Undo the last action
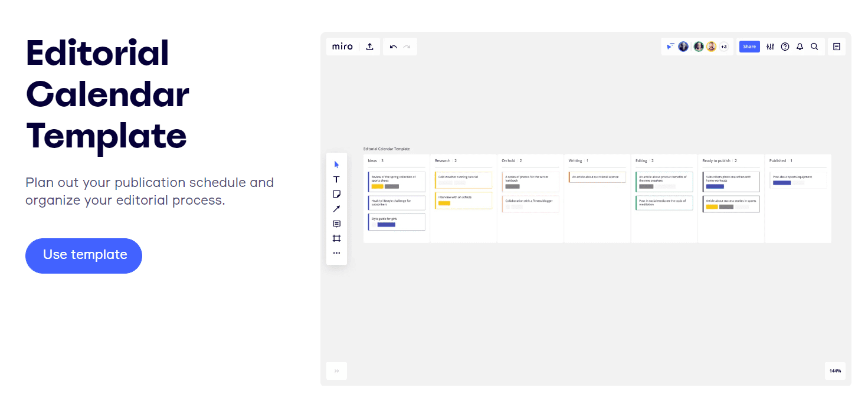868x414 pixels. tap(393, 47)
